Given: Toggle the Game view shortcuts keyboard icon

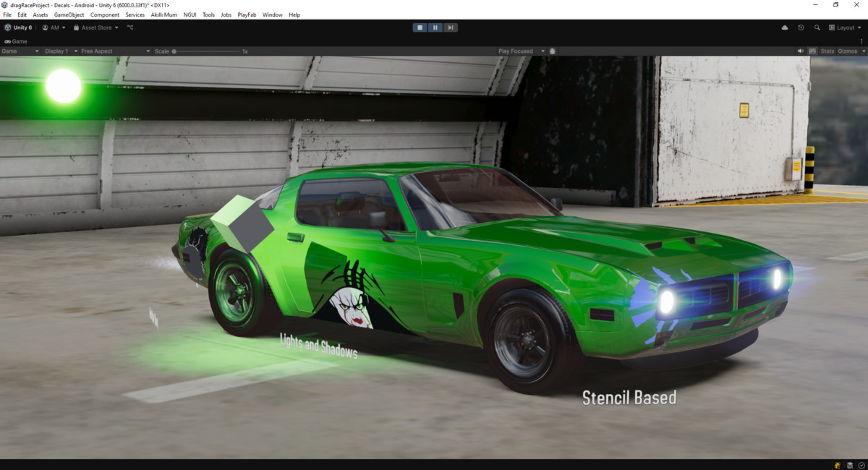Looking at the screenshot, I should (x=812, y=51).
